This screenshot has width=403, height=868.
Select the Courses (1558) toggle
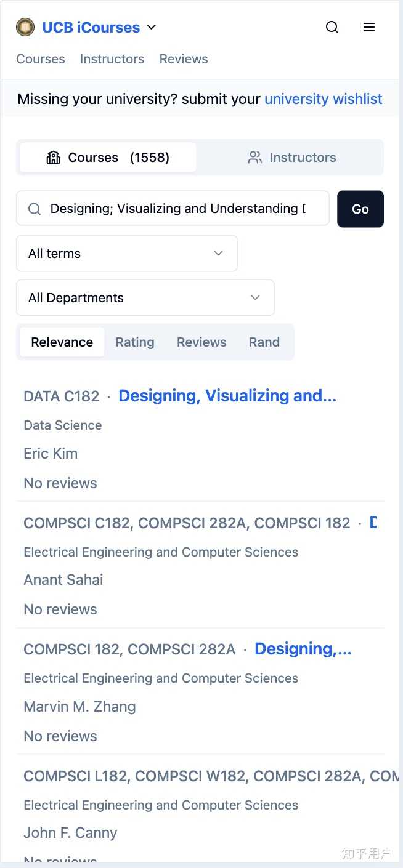click(x=108, y=158)
